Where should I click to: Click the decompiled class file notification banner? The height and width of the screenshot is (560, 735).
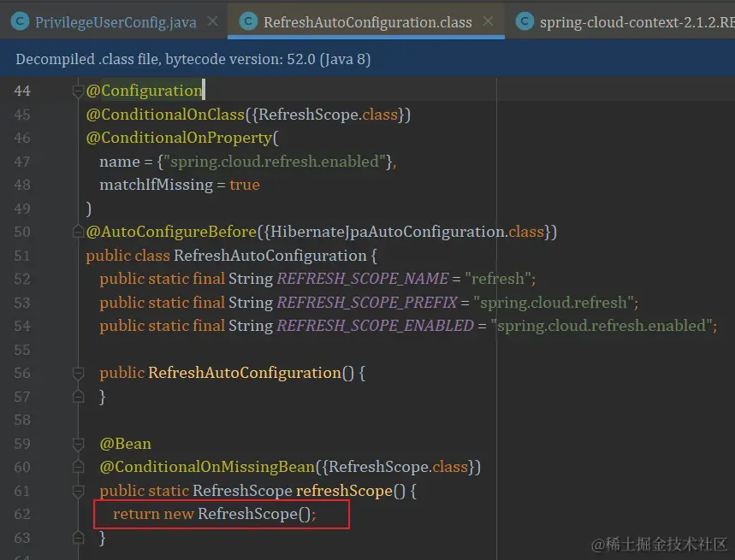pos(368,59)
